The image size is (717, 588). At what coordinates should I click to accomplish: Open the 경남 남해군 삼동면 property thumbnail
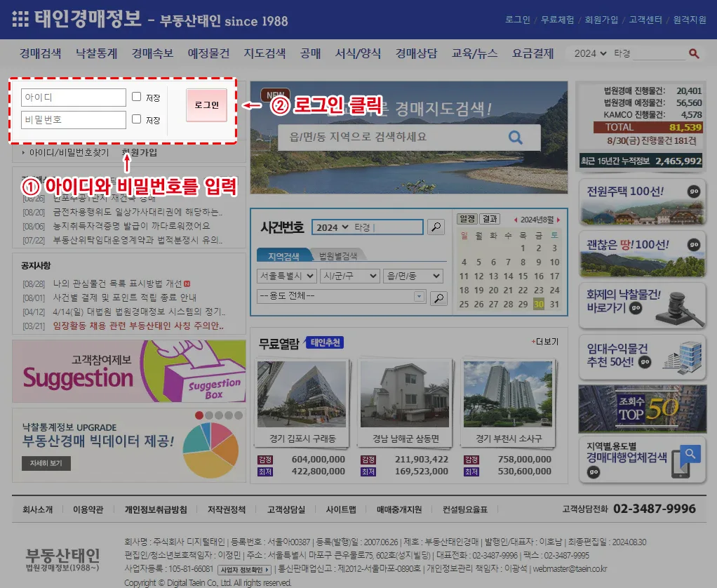click(405, 394)
